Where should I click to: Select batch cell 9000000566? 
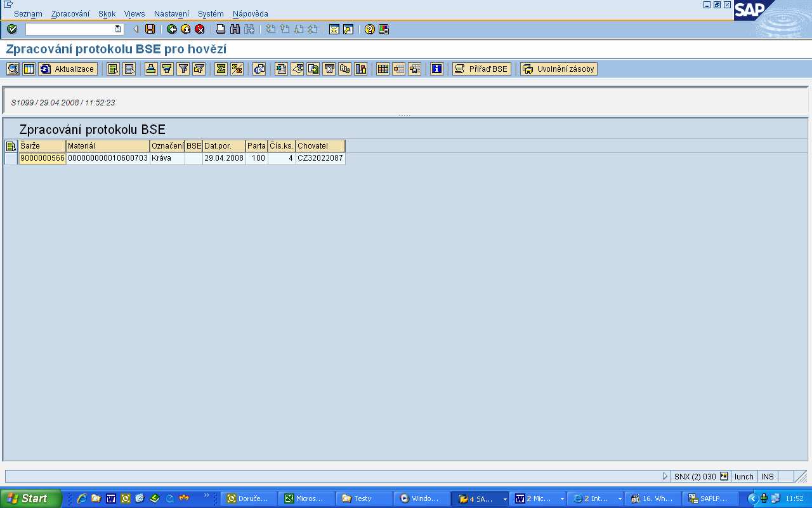point(43,158)
